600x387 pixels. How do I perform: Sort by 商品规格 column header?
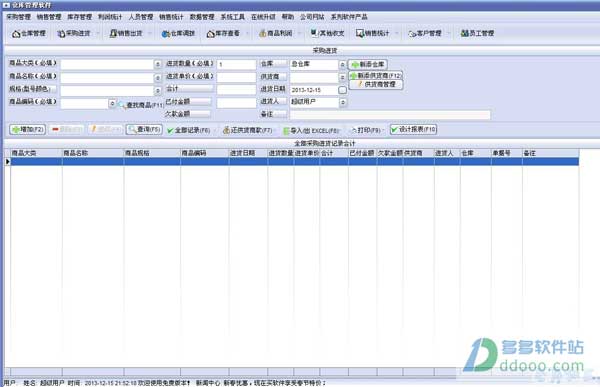pos(152,153)
